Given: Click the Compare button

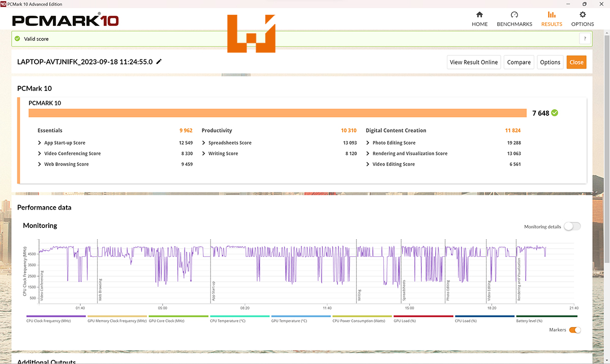Looking at the screenshot, I should (519, 62).
